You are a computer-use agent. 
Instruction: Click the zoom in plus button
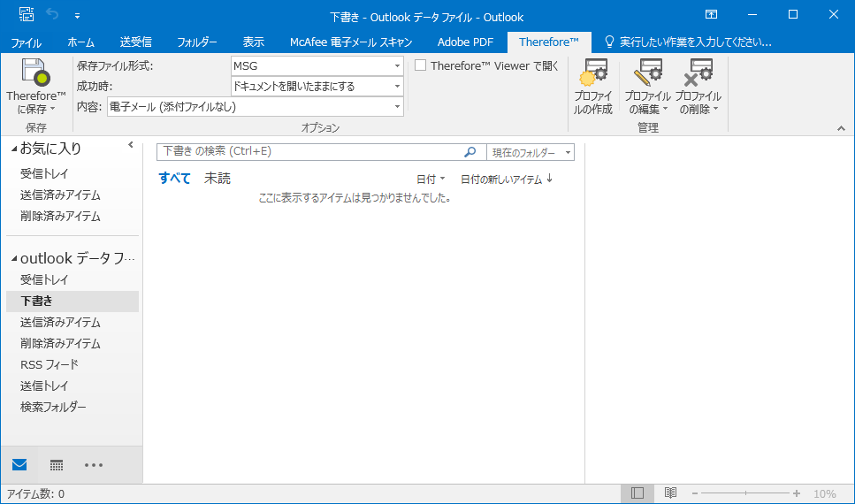click(797, 493)
